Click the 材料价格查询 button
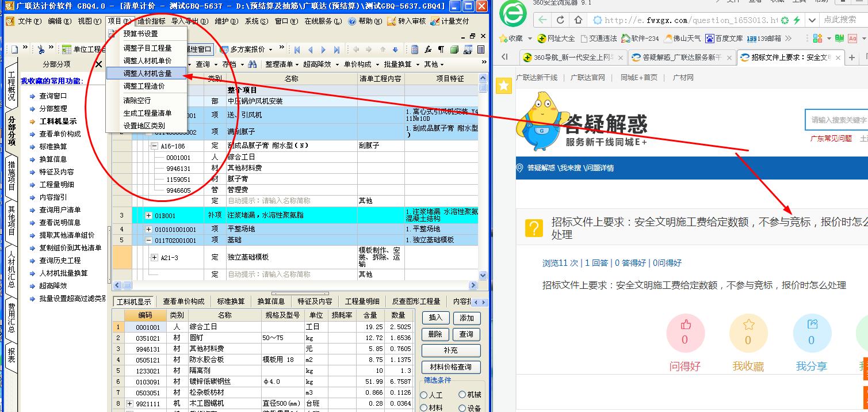Viewport: 868px width, 412px height. coord(451,367)
